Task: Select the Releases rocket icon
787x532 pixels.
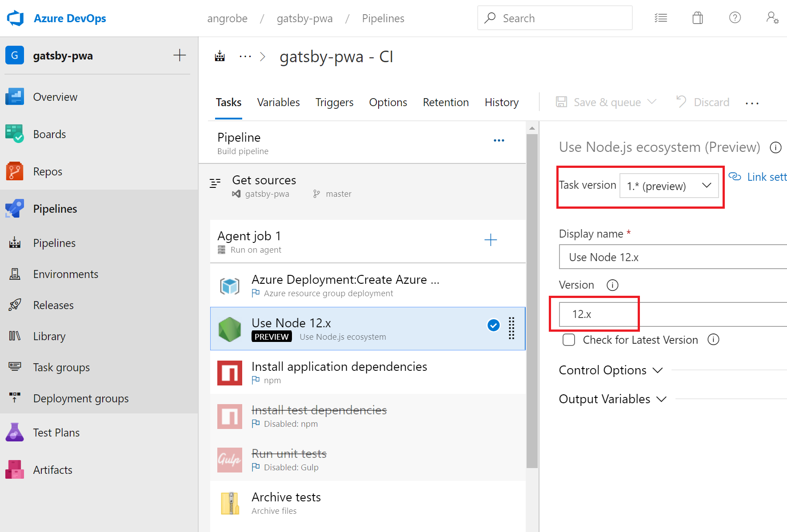Action: [x=15, y=305]
